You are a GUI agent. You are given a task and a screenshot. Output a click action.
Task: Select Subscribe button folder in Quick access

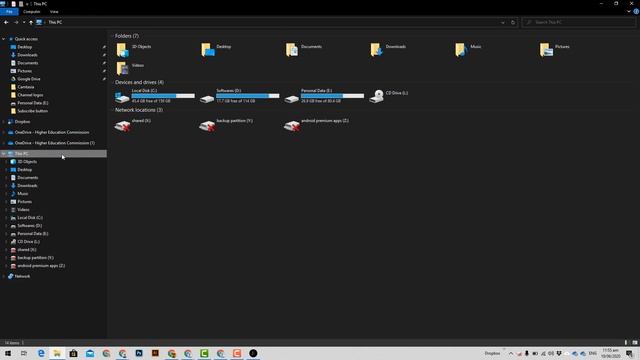pyautogui.click(x=32, y=111)
